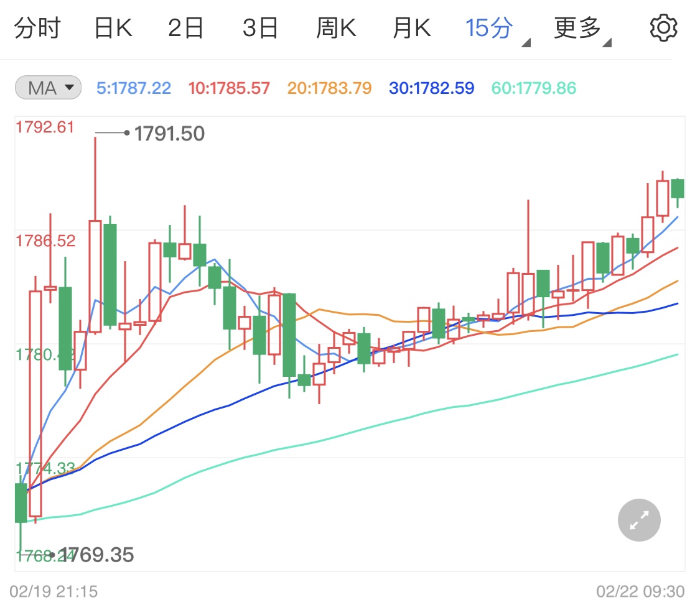This screenshot has height=605, width=700.
Task: Expand chart to fullscreen with arrows button
Action: coord(639,520)
